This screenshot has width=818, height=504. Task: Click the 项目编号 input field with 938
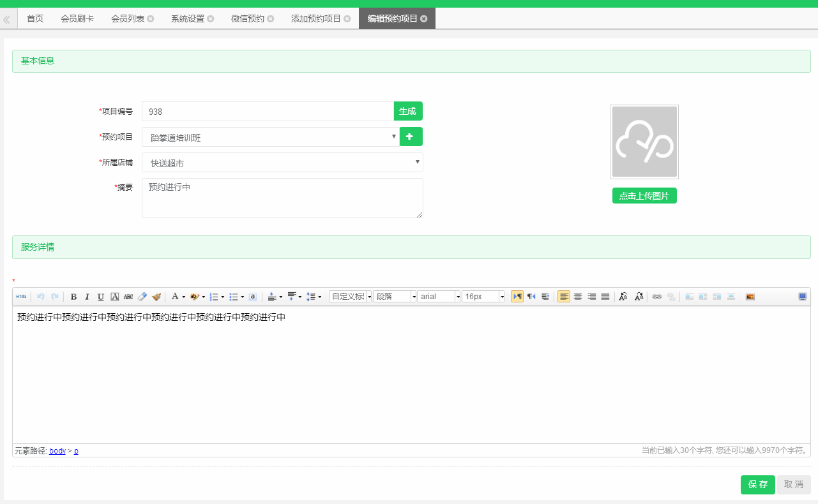[x=268, y=111]
